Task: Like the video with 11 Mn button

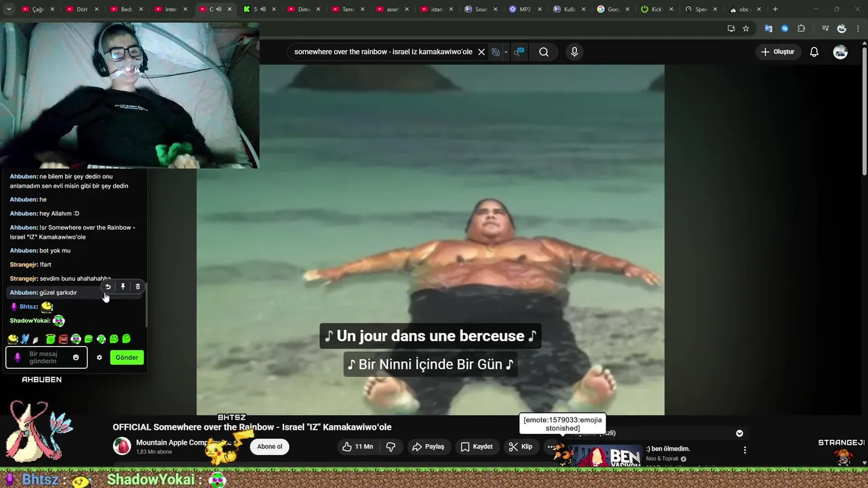Action: (358, 447)
